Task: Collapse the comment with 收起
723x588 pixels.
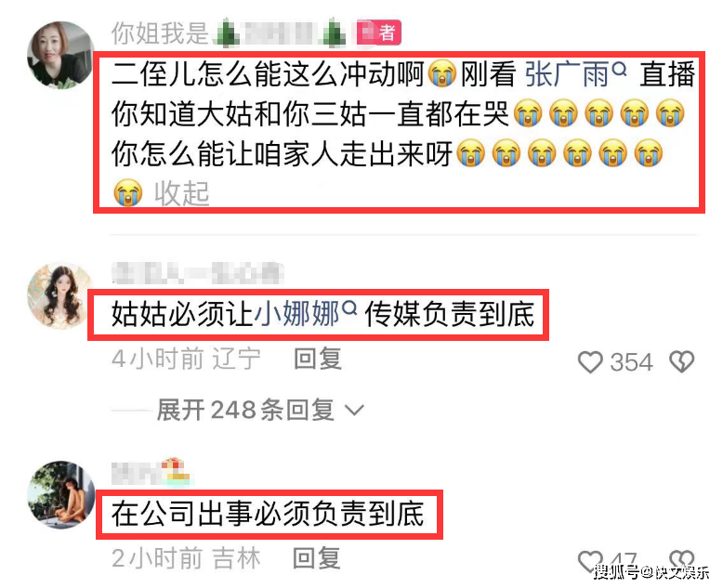Action: [181, 193]
